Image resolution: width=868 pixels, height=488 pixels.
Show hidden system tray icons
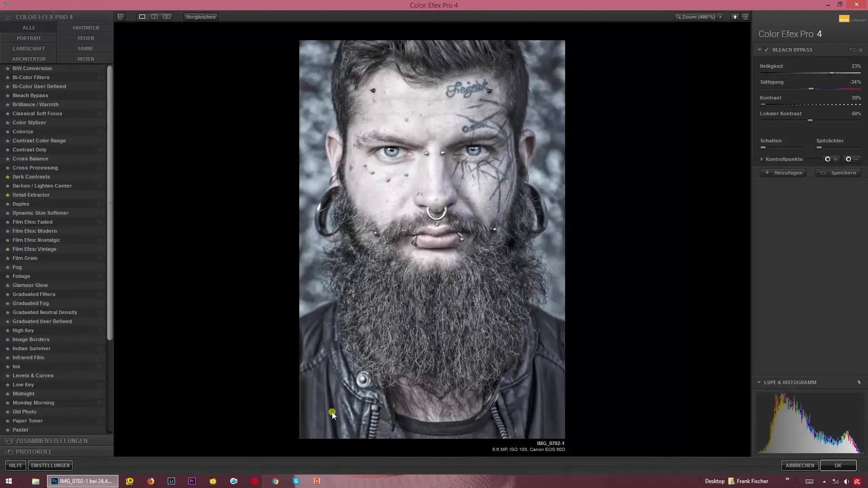click(824, 482)
